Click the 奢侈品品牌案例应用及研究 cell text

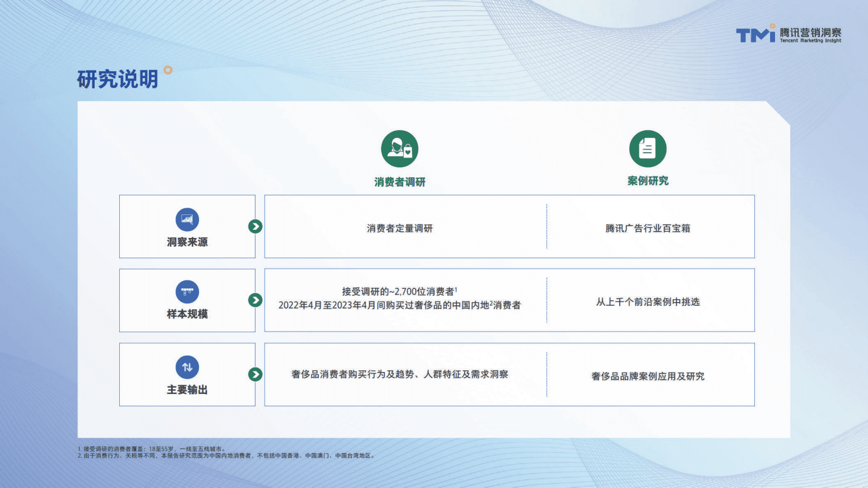[648, 376]
